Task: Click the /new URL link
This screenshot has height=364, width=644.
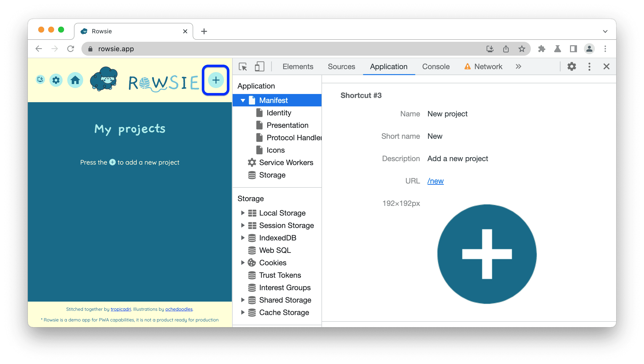Action: click(436, 181)
